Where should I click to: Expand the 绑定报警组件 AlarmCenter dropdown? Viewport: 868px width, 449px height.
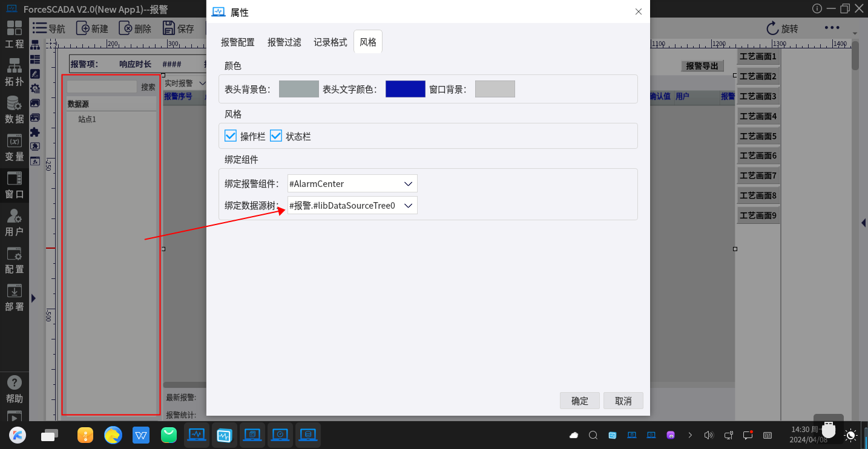(x=409, y=183)
